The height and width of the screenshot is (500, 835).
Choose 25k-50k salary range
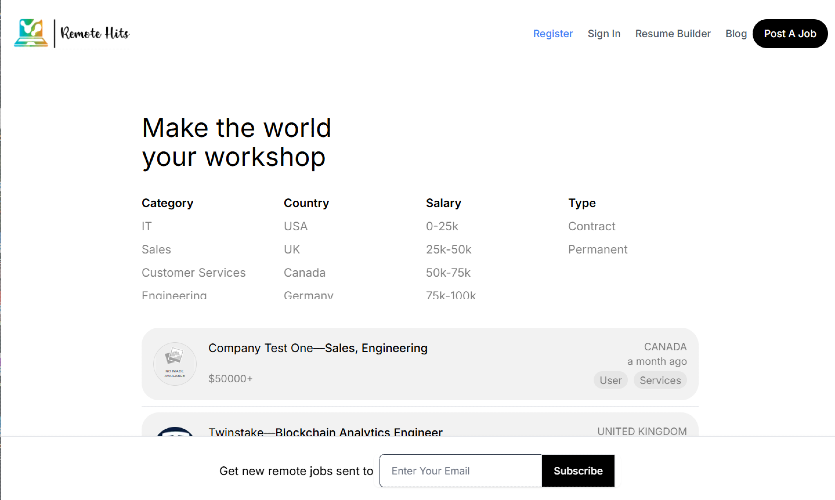click(448, 249)
